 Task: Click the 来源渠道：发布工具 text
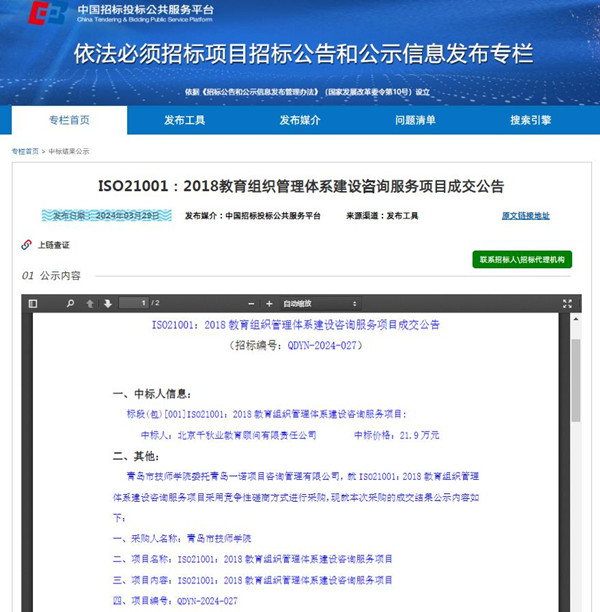click(x=382, y=216)
